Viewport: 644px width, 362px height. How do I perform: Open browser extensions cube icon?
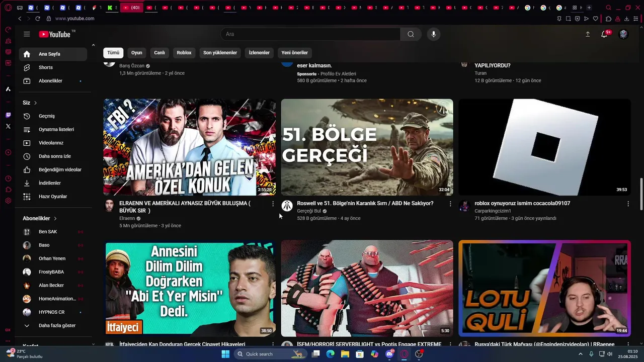[x=608, y=19]
